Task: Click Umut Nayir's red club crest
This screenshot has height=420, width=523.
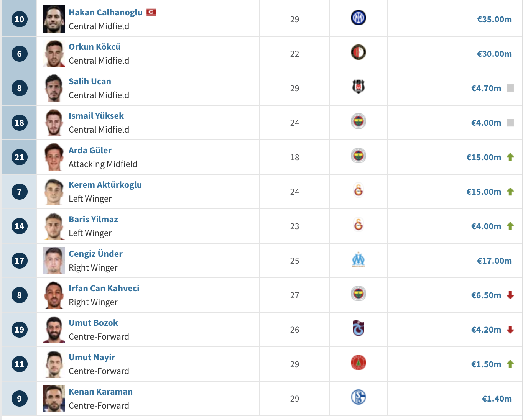Action: [359, 363]
